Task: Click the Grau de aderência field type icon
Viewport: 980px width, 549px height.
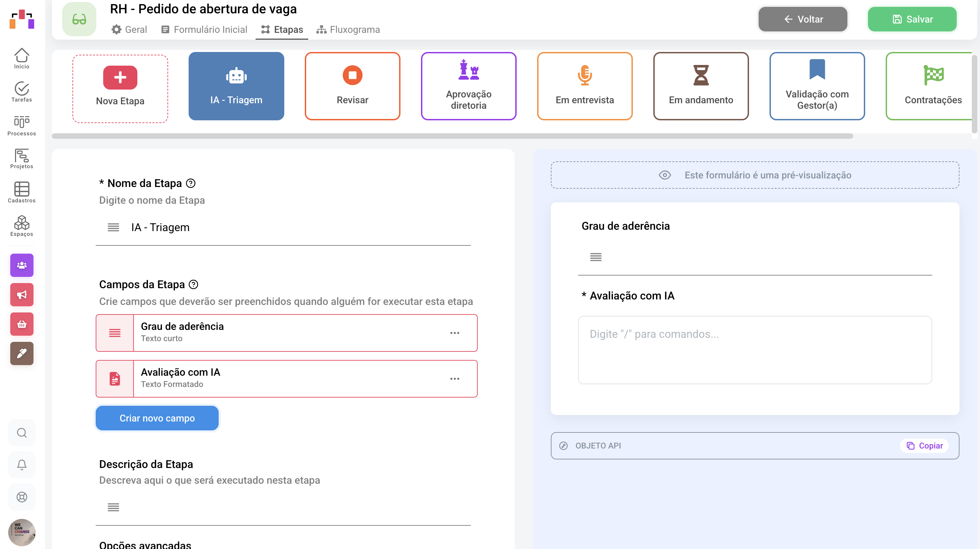Action: point(115,333)
